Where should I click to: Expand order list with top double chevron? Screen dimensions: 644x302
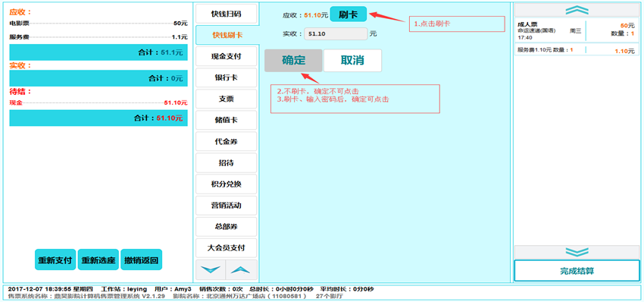577,10
